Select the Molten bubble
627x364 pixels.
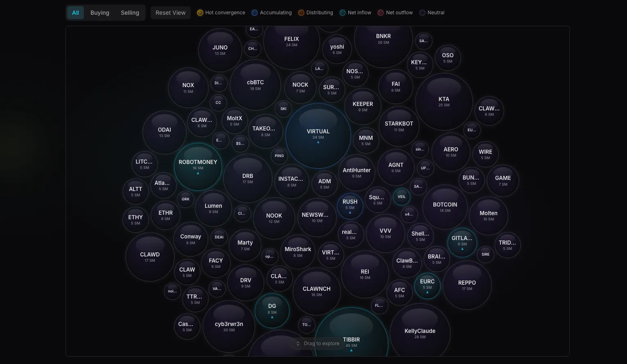coord(489,216)
